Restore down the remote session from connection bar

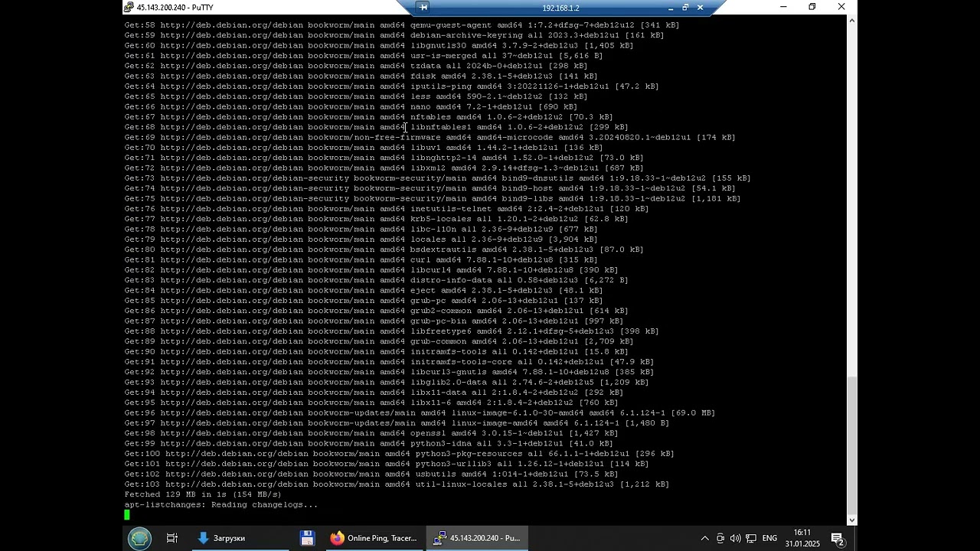(x=685, y=8)
